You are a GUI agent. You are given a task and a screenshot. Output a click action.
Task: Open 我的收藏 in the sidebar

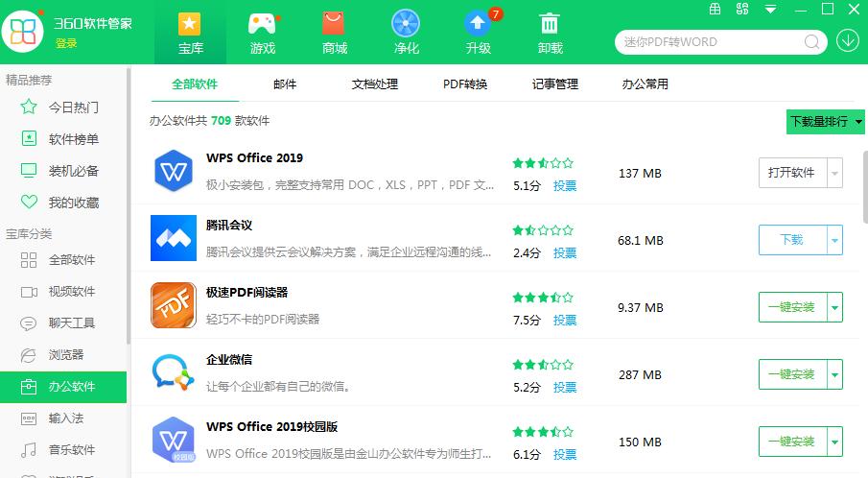click(63, 203)
